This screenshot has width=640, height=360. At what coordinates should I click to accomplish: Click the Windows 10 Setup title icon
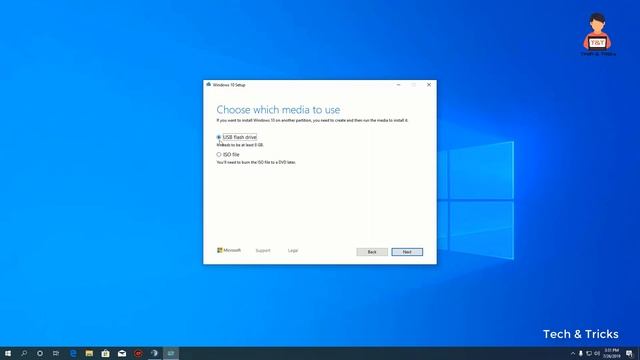click(x=209, y=84)
